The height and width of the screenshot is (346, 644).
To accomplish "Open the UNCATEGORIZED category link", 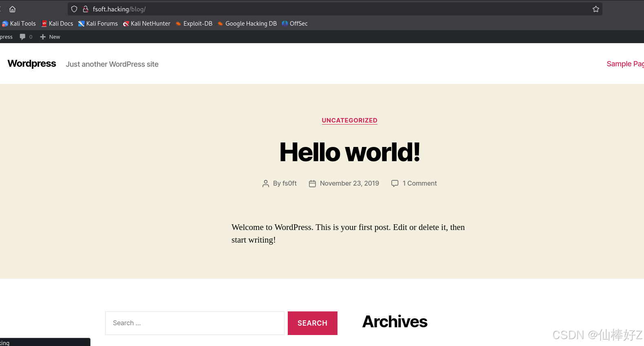I will tap(350, 120).
